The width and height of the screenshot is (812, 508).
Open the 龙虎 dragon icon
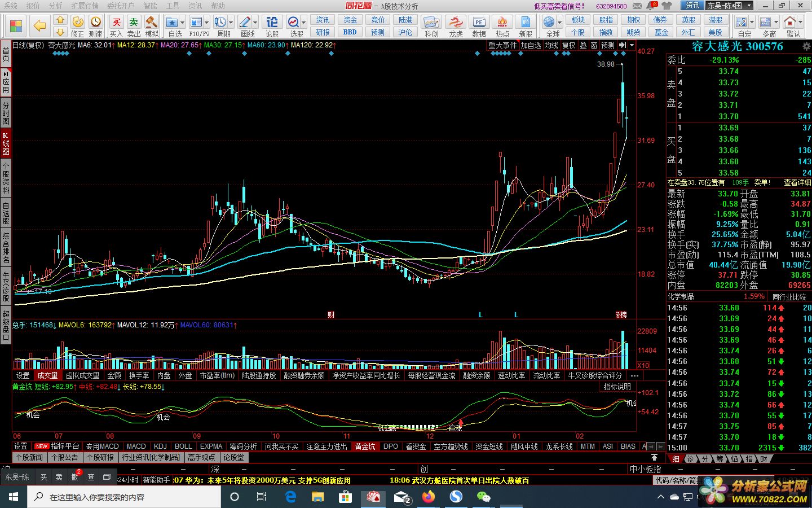(x=456, y=26)
